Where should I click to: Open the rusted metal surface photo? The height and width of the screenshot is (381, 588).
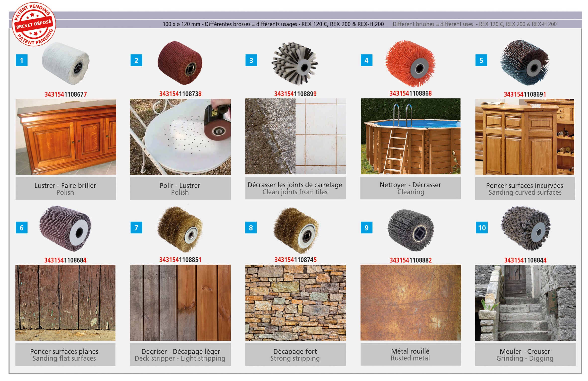(x=411, y=303)
